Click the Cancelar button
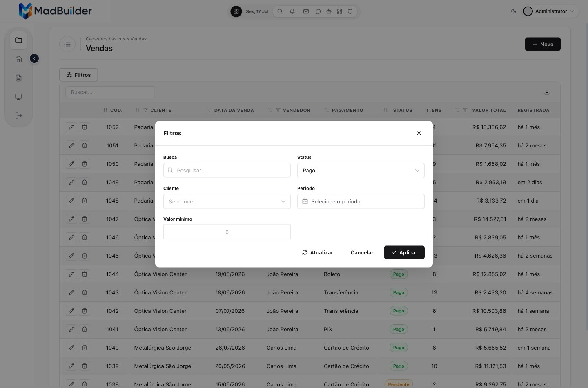The width and height of the screenshot is (588, 388). point(362,252)
